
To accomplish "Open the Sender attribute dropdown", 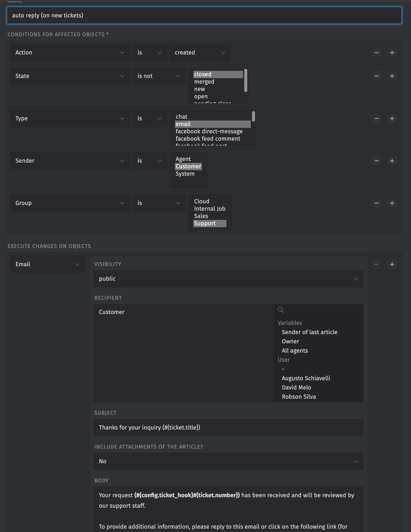I will coord(70,161).
